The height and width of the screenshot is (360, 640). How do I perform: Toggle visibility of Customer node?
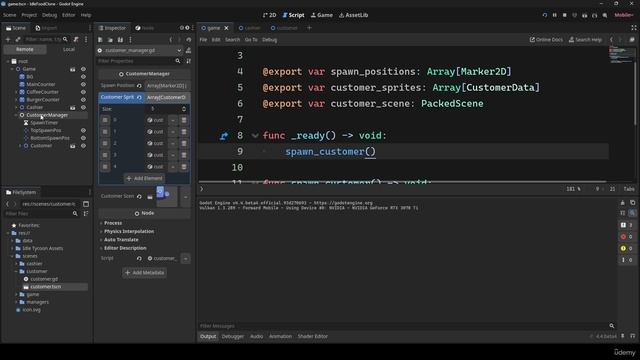tap(83, 146)
